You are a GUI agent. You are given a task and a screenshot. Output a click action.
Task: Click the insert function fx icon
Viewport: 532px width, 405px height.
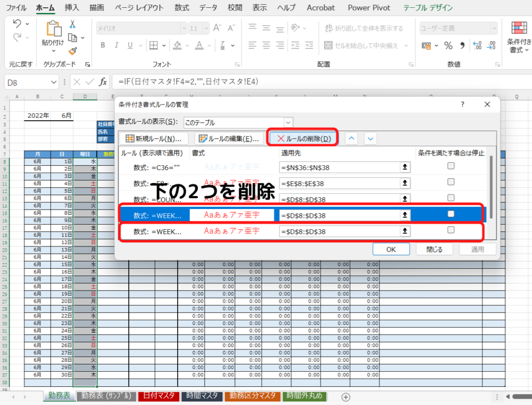103,82
